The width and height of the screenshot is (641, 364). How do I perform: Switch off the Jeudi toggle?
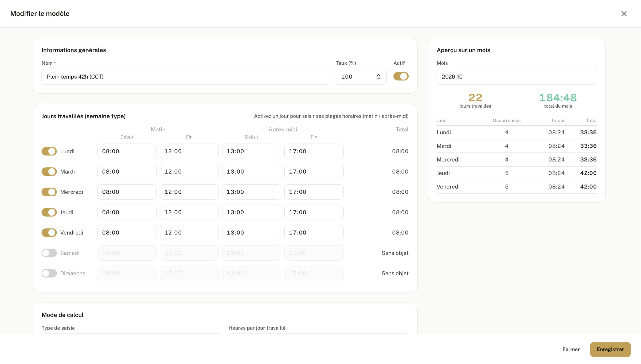point(49,212)
